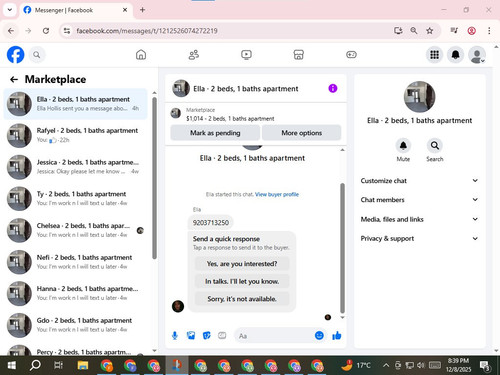The width and height of the screenshot is (500, 375).
Task: Go back using Marketplace back arrow
Action: coord(14,79)
